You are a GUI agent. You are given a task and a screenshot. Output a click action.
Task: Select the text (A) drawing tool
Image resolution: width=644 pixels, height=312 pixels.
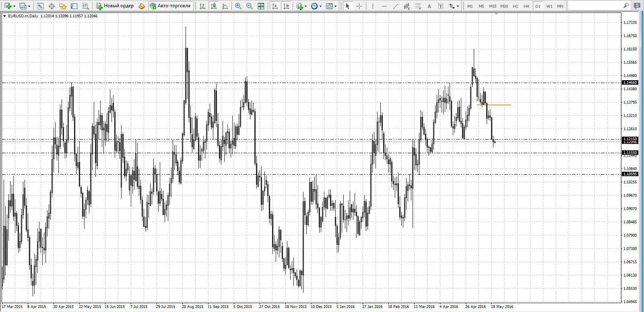[x=429, y=6]
